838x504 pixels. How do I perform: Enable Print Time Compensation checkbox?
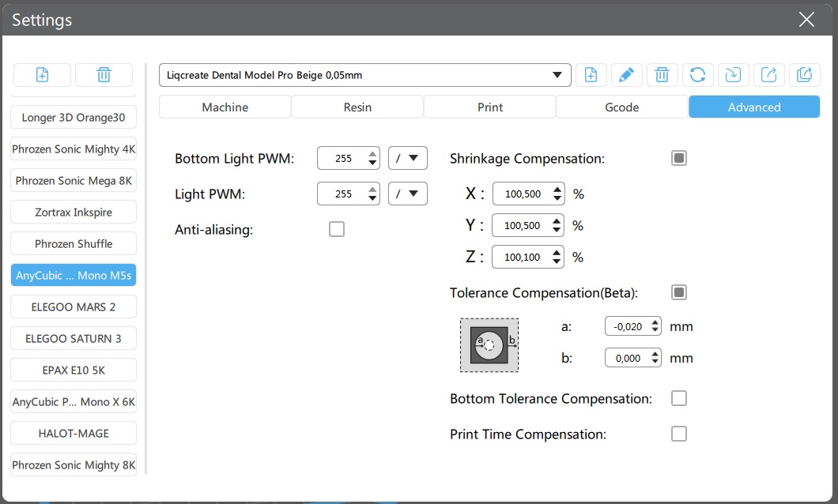point(678,434)
